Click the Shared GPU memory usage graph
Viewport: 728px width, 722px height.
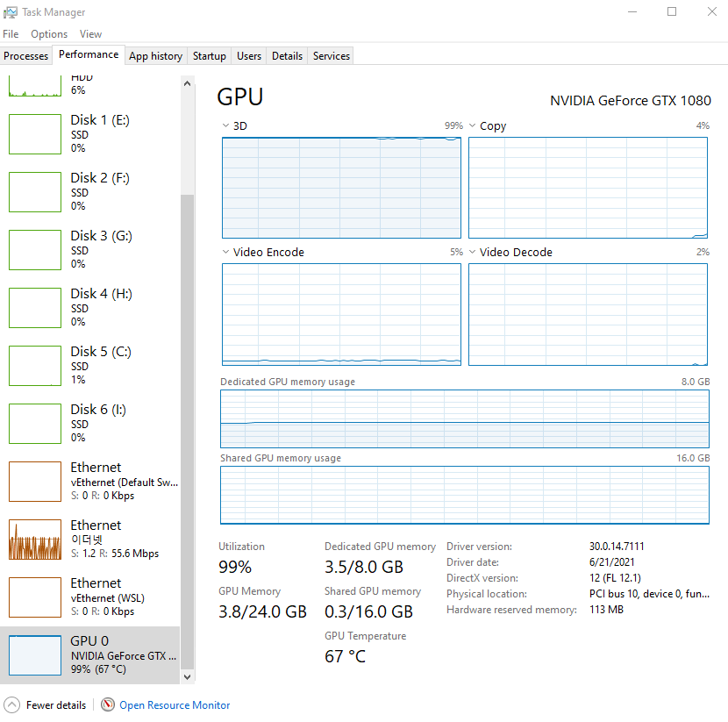click(465, 495)
